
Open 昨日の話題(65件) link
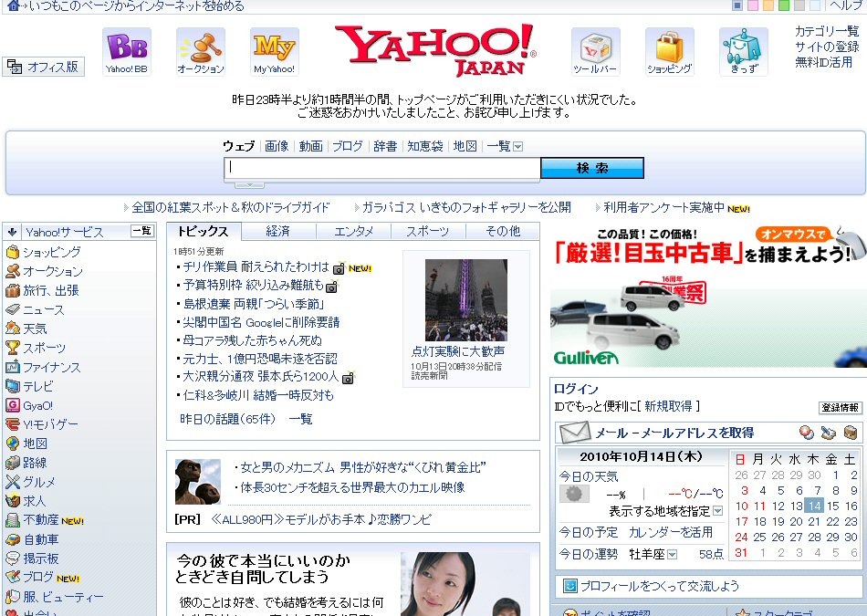(228, 419)
